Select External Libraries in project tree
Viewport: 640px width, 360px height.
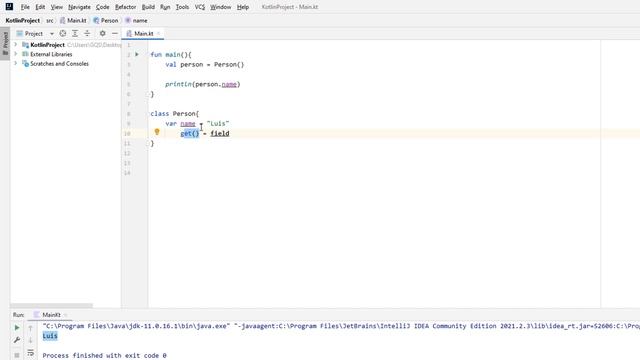tap(51, 54)
